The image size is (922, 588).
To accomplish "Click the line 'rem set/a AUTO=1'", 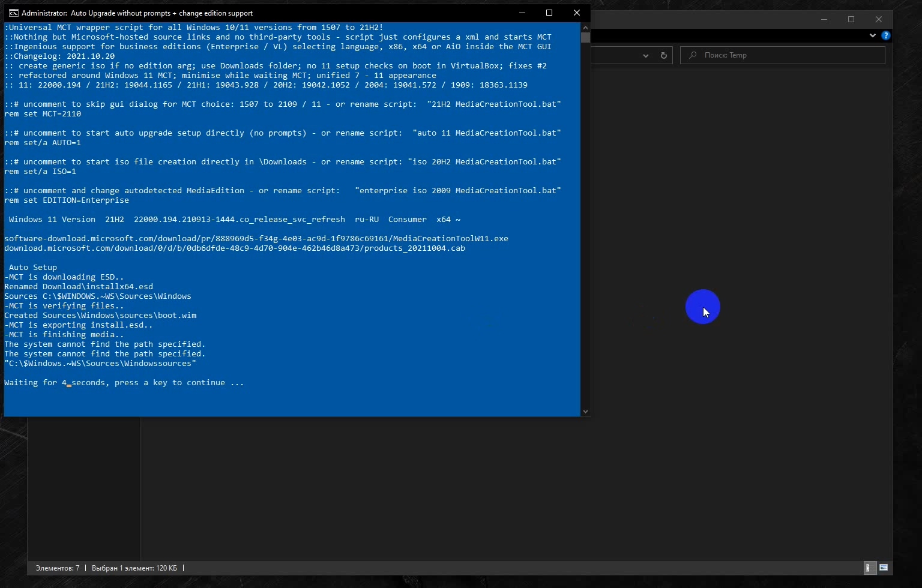I will coord(43,143).
